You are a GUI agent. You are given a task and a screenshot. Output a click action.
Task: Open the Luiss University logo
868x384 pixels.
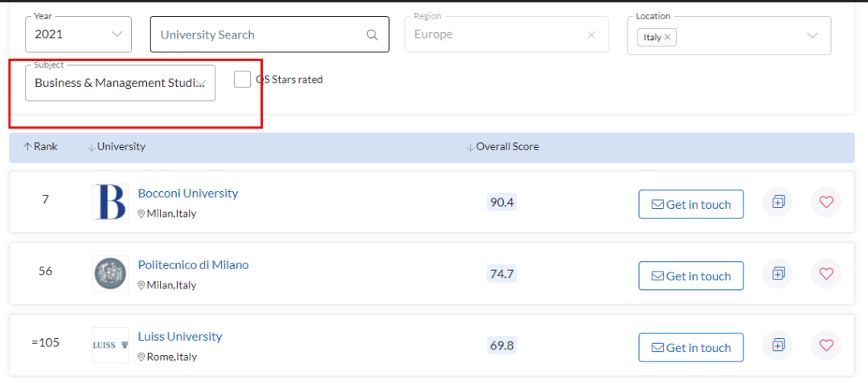coord(110,345)
